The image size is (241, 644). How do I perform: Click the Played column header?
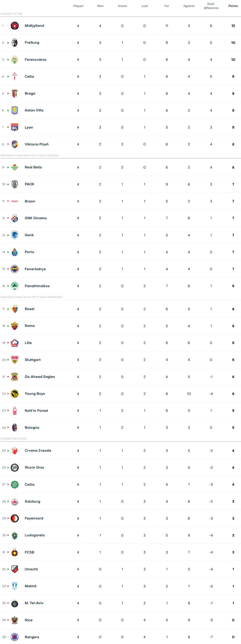pyautogui.click(x=78, y=6)
